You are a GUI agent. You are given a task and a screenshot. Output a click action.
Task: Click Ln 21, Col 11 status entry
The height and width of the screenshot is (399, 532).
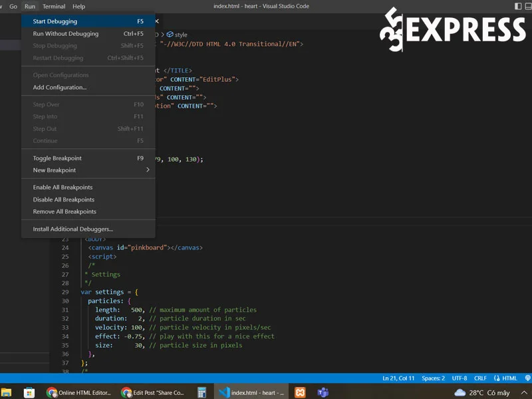(398, 378)
